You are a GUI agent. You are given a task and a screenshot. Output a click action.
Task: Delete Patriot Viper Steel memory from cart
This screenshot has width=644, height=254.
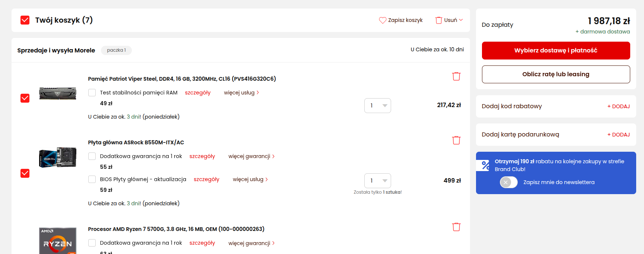pyautogui.click(x=456, y=76)
